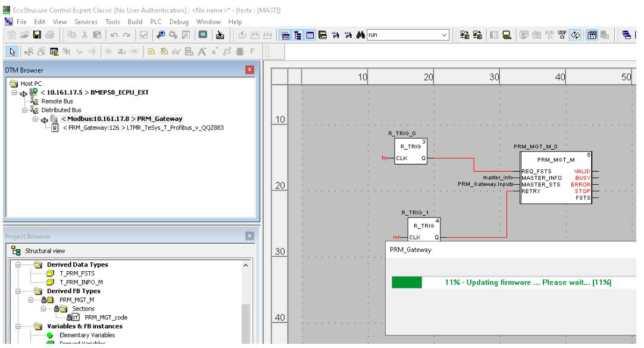Collapse the PRM_Gateway Modbus node expander
The height and width of the screenshot is (348, 644).
tap(35, 119)
